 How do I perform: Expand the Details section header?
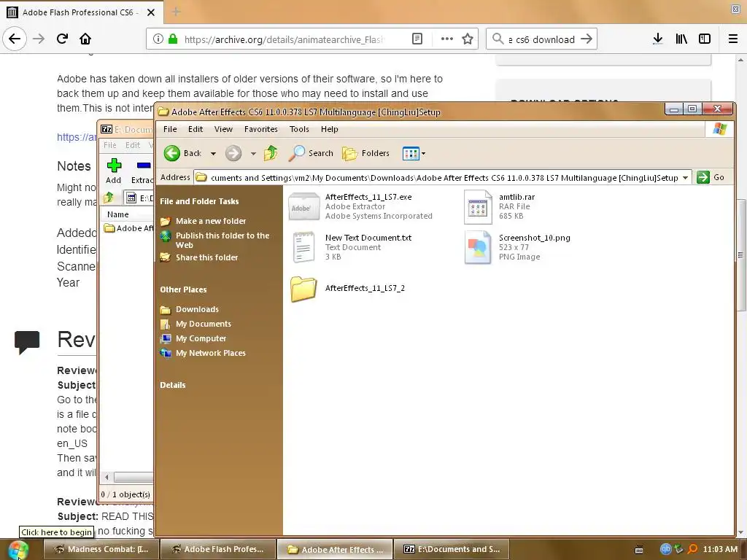pyautogui.click(x=172, y=385)
